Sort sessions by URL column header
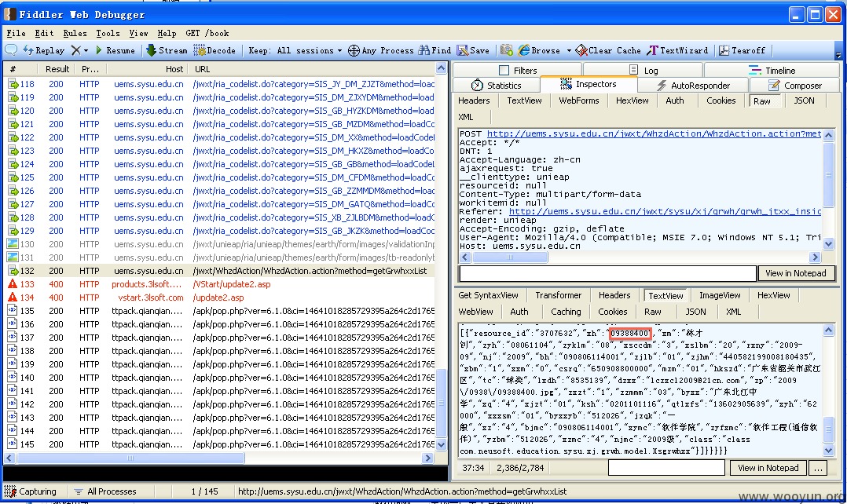This screenshot has width=847, height=504. [312, 69]
